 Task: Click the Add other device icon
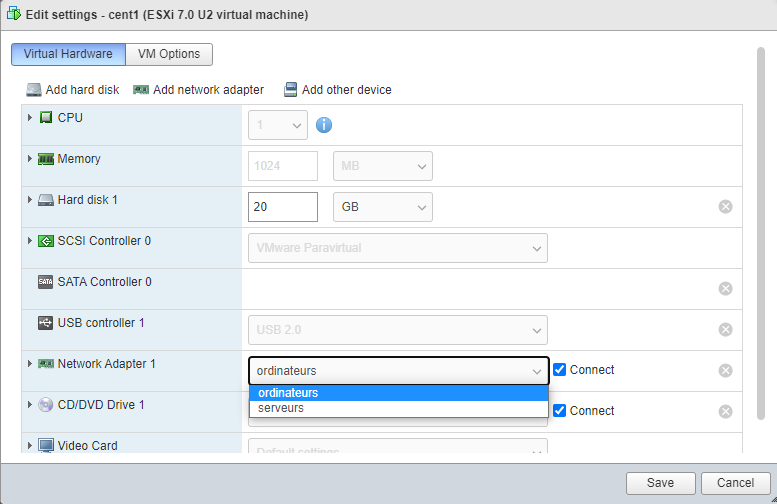tap(290, 90)
